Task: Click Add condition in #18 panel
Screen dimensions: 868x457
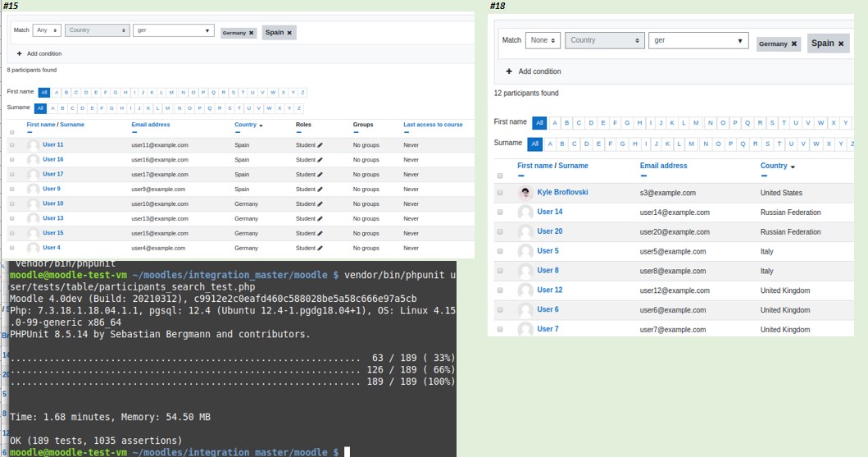Action: 539,71
